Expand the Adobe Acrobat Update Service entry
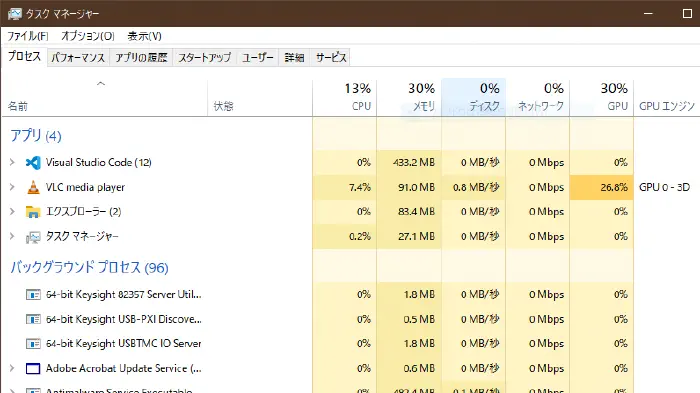The width and height of the screenshot is (700, 393). point(12,368)
